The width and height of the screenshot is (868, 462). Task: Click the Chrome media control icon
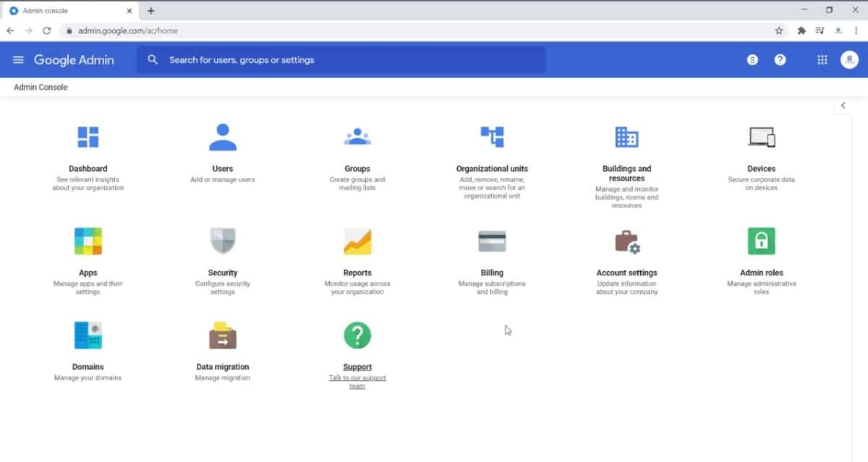pos(820,30)
